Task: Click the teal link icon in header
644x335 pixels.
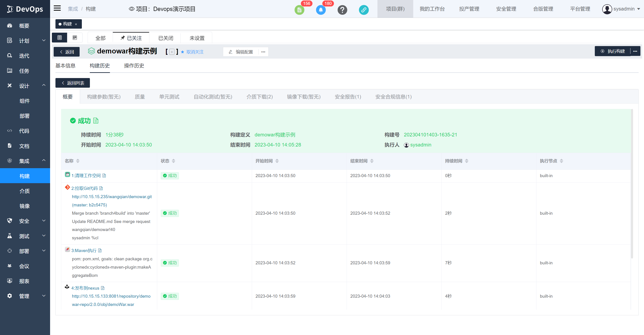Action: [364, 10]
